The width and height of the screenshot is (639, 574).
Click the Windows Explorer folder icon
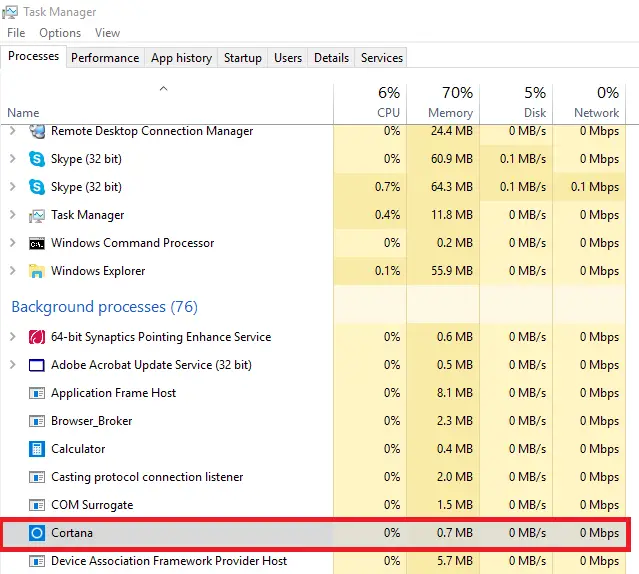pyautogui.click(x=37, y=271)
